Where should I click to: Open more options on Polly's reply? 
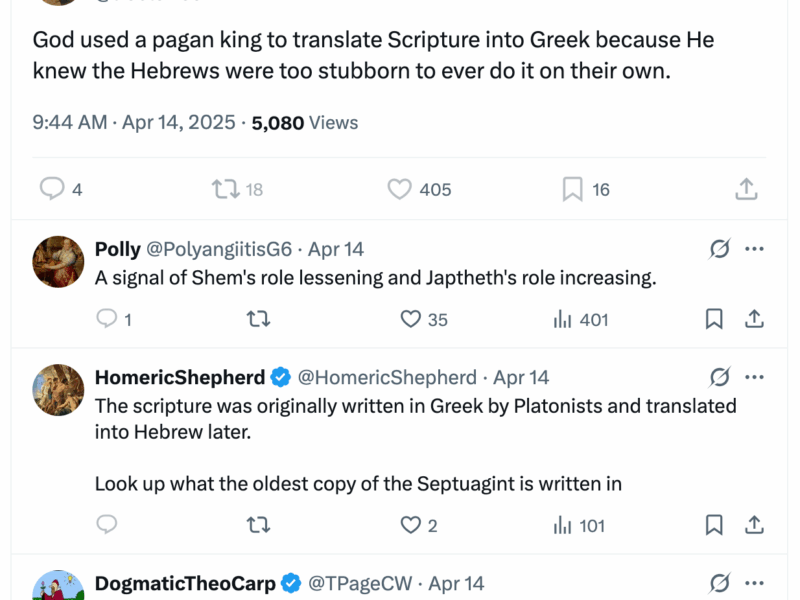click(x=755, y=249)
